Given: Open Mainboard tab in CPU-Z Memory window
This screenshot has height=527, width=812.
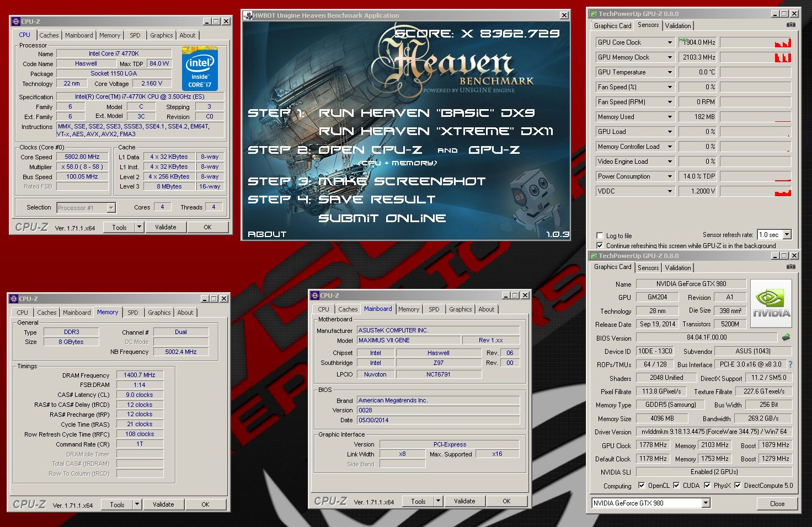Looking at the screenshot, I should [x=77, y=313].
